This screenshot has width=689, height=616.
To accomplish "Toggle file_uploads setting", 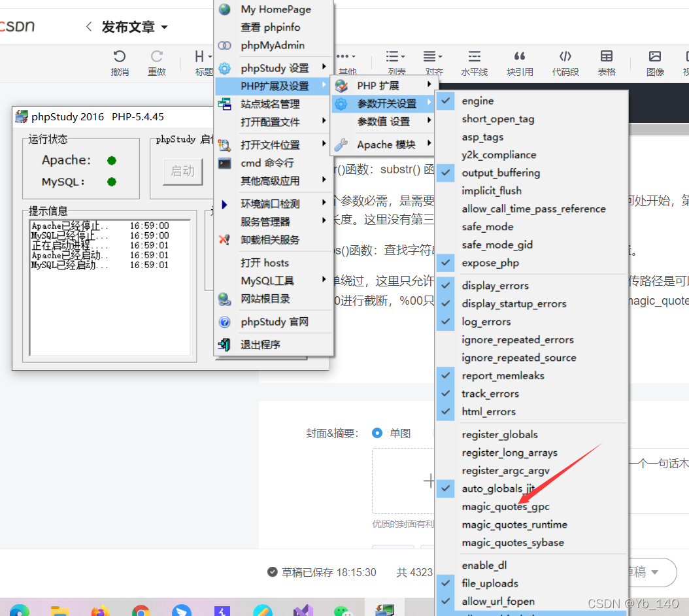I will [x=531, y=583].
